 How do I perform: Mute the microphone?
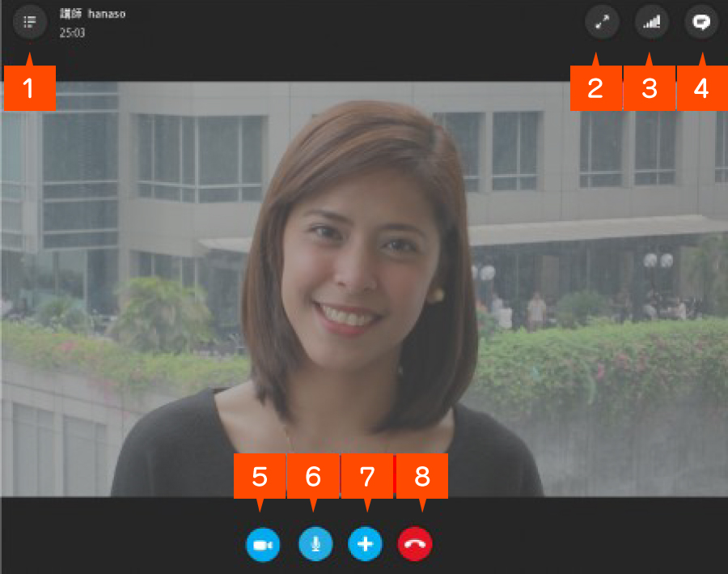pos(315,545)
